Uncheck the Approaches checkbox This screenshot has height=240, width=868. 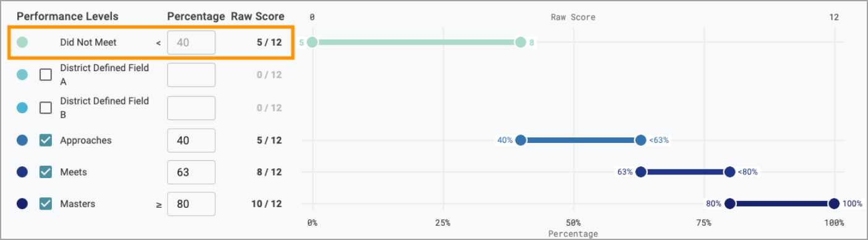coord(46,140)
